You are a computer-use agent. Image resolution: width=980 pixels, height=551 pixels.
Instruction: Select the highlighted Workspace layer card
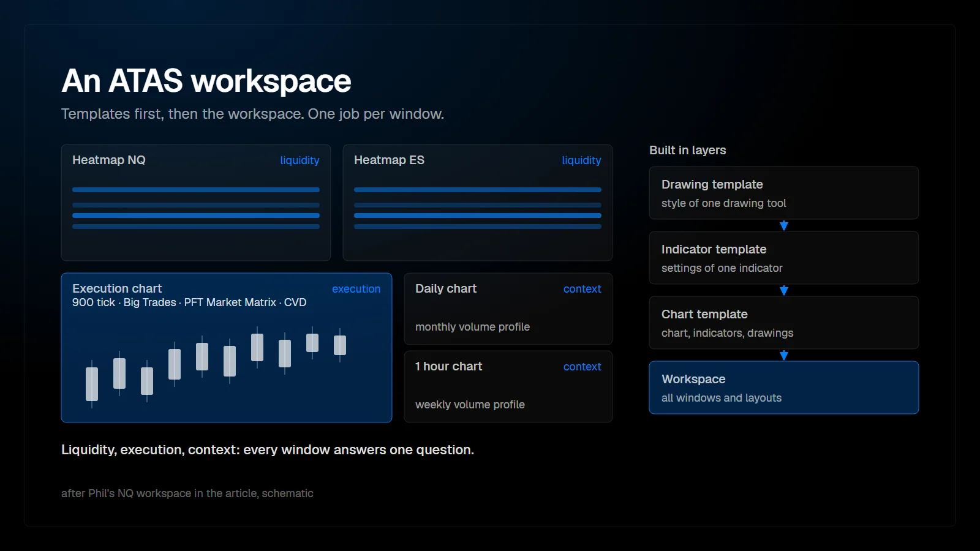coord(784,388)
